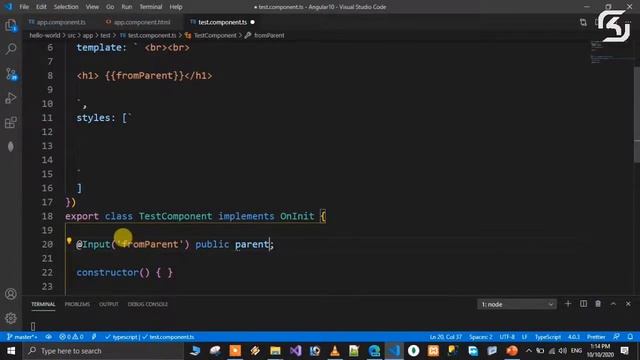
Task: Click TestComponent in the breadcrumb
Action: tap(215, 36)
